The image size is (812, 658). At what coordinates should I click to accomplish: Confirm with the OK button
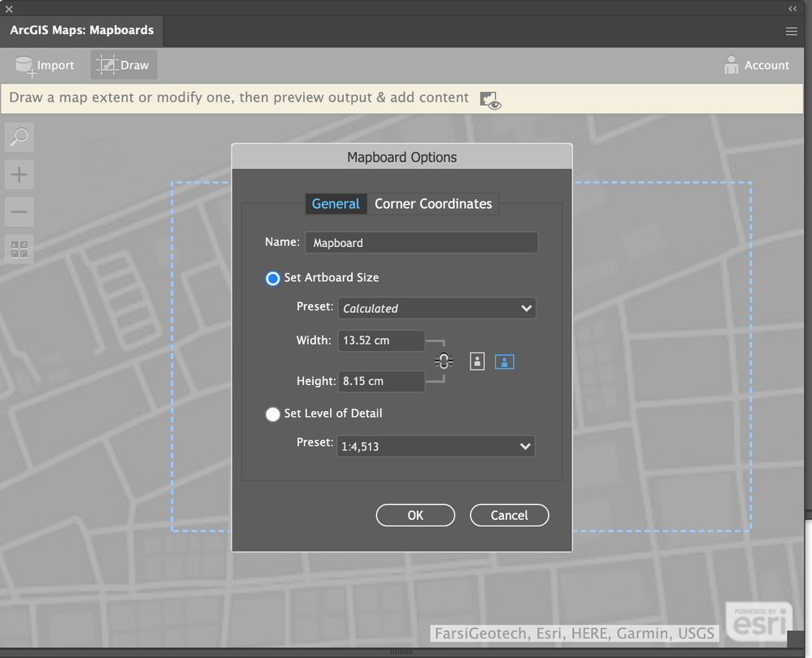click(415, 515)
